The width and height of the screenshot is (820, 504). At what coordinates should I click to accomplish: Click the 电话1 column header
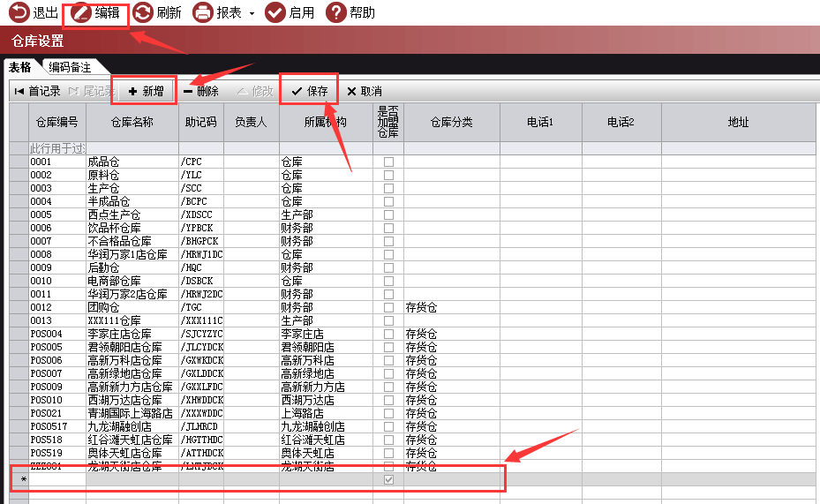(x=540, y=123)
